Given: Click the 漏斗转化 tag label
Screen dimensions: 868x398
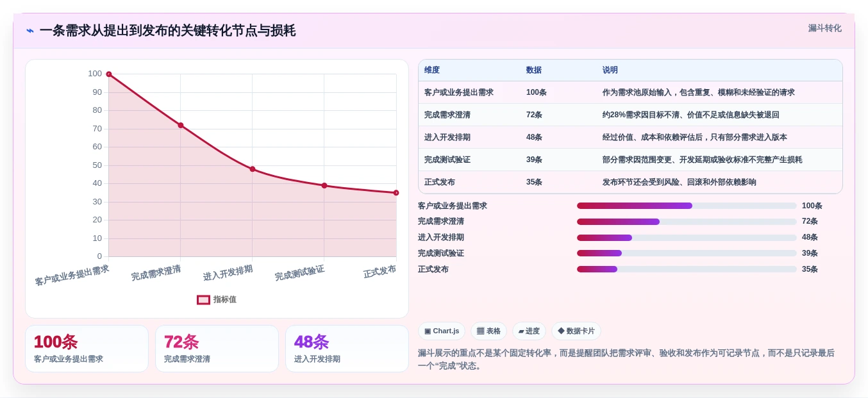Looking at the screenshot, I should pos(824,28).
